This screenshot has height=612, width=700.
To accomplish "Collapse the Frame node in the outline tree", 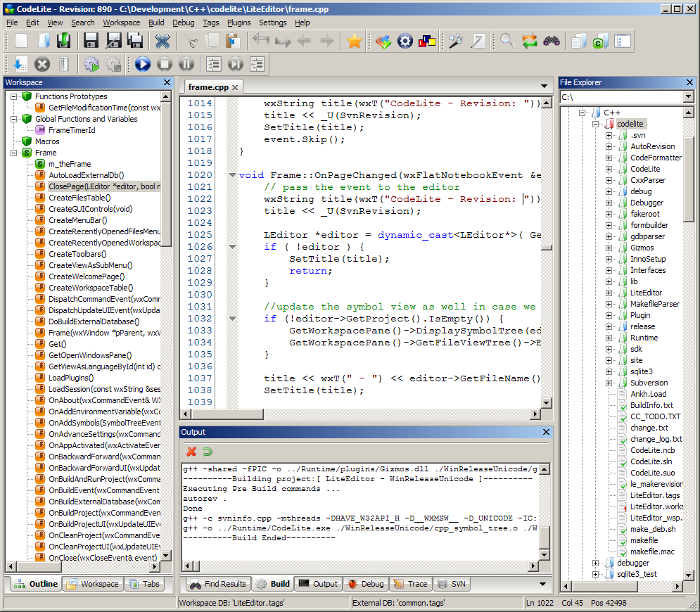I will click(13, 153).
